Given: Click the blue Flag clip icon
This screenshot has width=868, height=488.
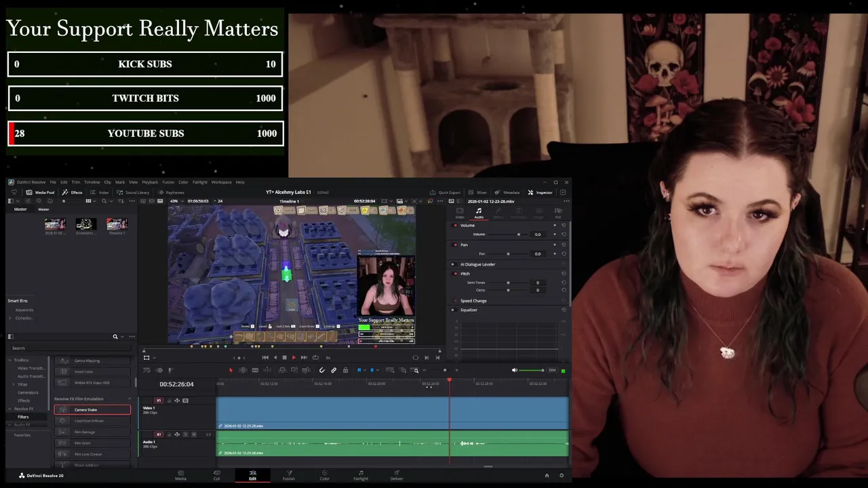Looking at the screenshot, I should click(359, 370).
